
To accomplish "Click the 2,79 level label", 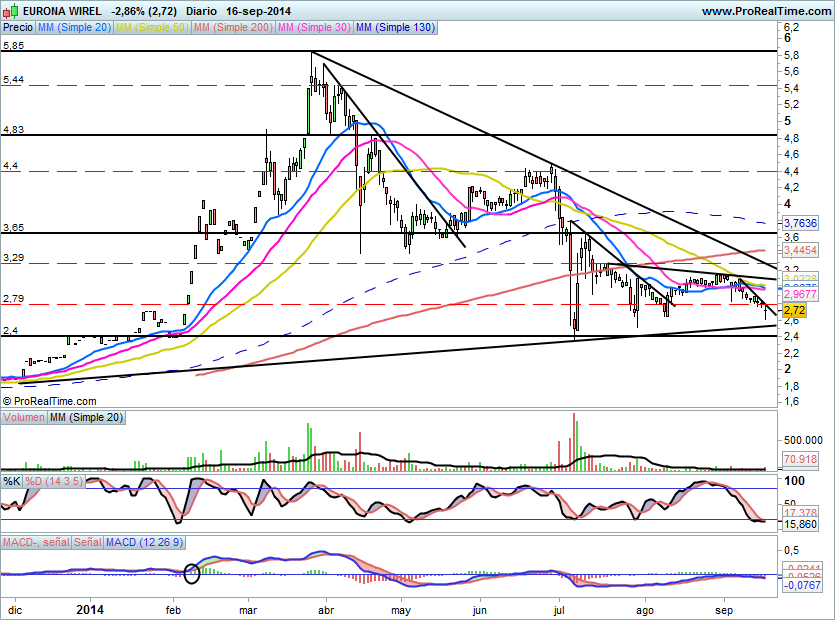I will (13, 299).
